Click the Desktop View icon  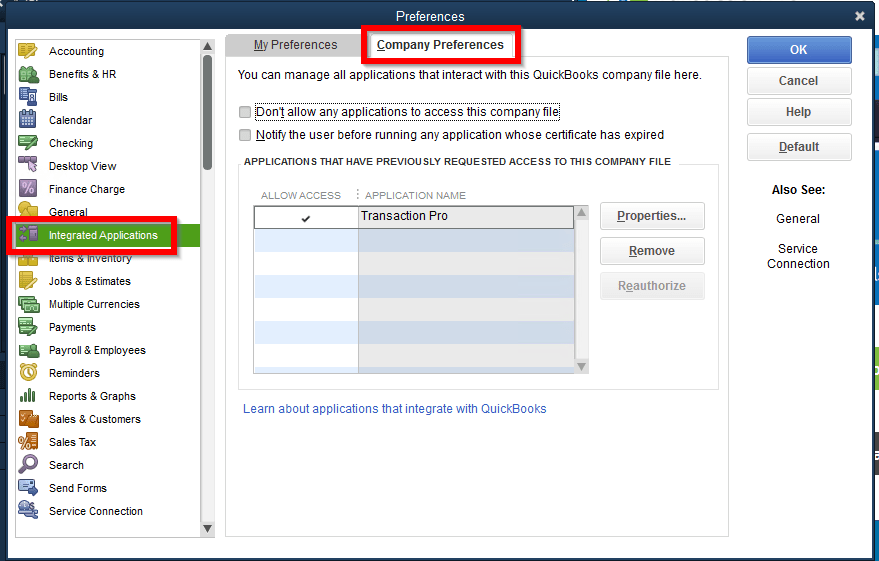point(27,165)
